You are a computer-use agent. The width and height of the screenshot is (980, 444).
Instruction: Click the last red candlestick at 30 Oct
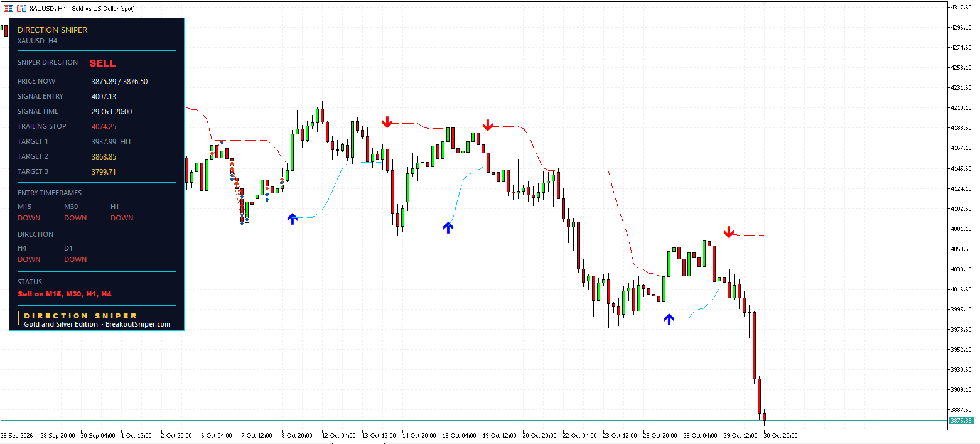(x=764, y=417)
